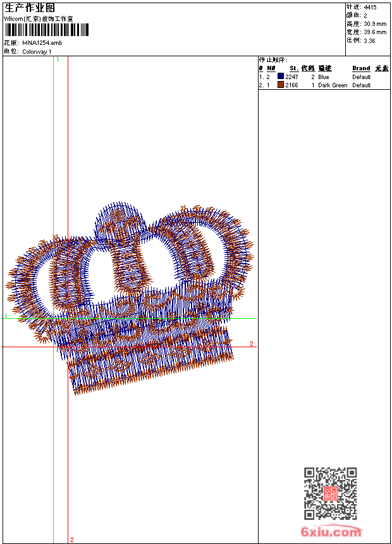Click the red seal in QR code center
Image resolution: width=392 pixels, height=544 pixels.
click(331, 494)
